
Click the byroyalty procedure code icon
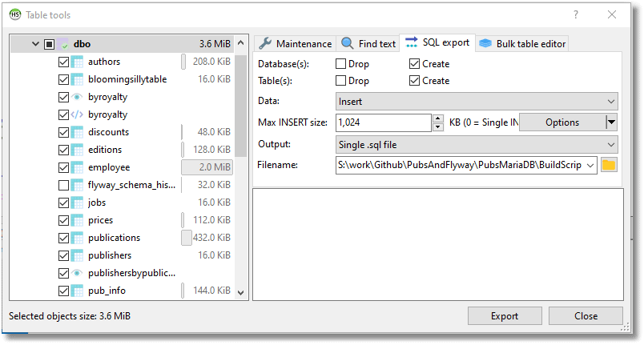point(78,114)
